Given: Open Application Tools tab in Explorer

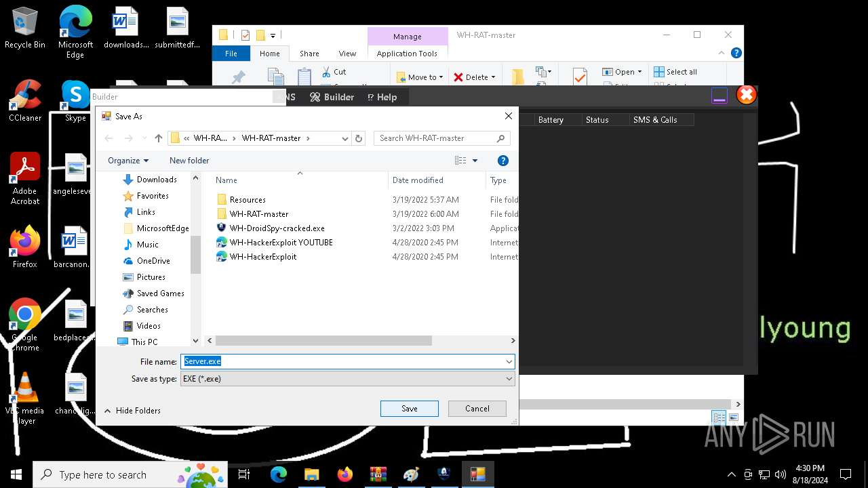Looking at the screenshot, I should [407, 54].
